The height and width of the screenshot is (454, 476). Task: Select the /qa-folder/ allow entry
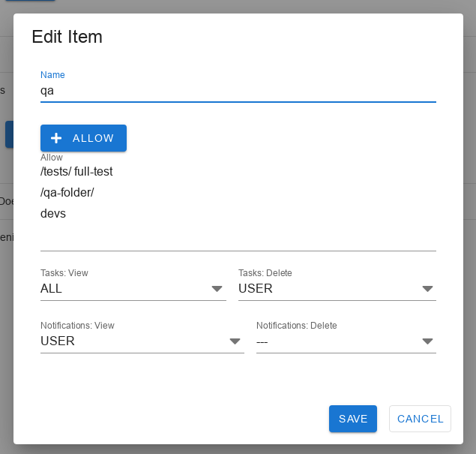coord(67,193)
